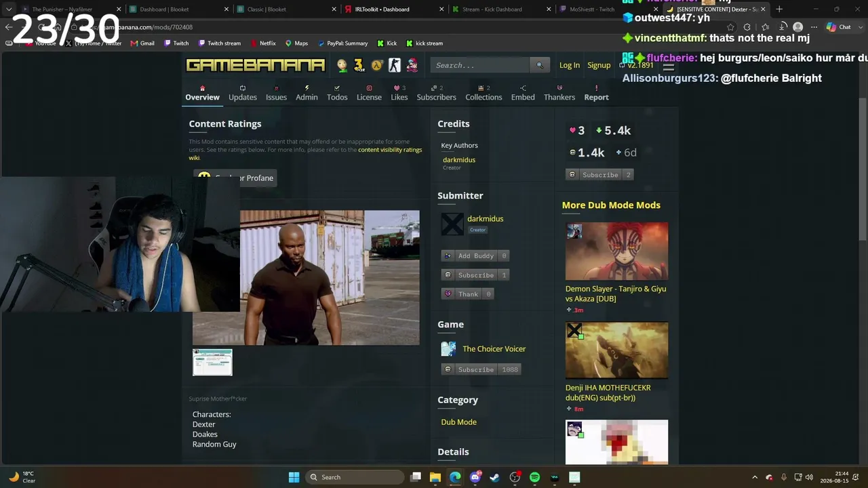868x488 pixels.
Task: Open The Choicer Voicer game link
Action: [494, 349]
